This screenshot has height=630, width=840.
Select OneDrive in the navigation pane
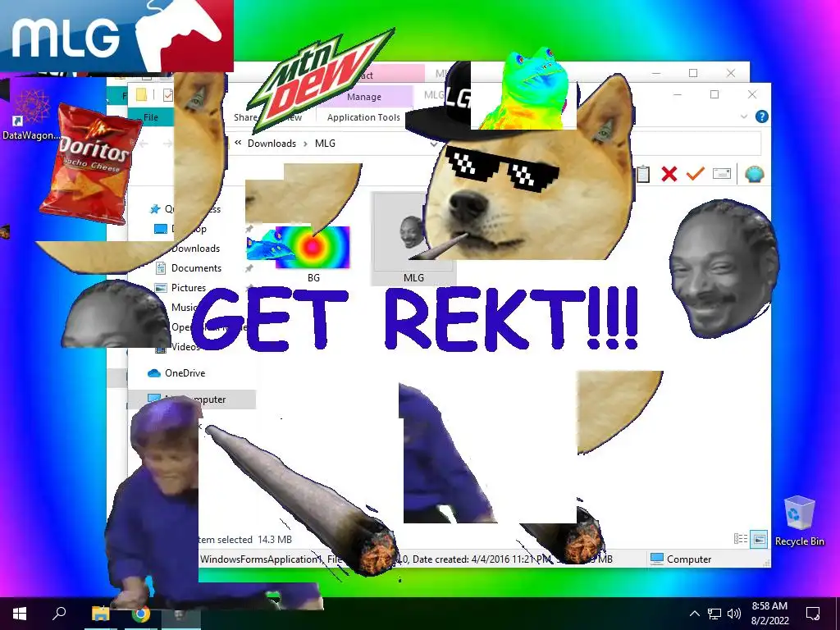coord(185,373)
